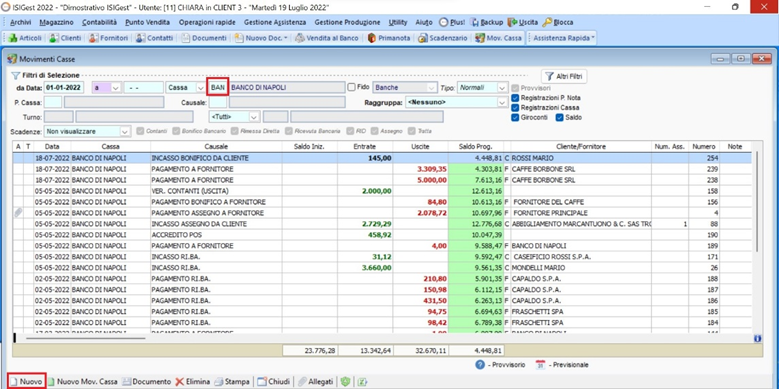This screenshot has width=779, height=389.
Task: Open Vendita al Banco
Action: pyautogui.click(x=326, y=38)
